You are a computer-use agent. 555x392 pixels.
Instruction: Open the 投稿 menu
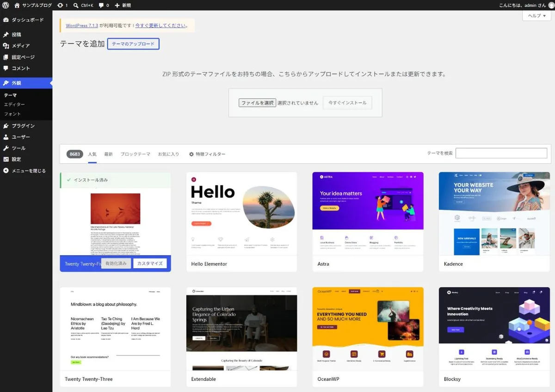pyautogui.click(x=26, y=35)
